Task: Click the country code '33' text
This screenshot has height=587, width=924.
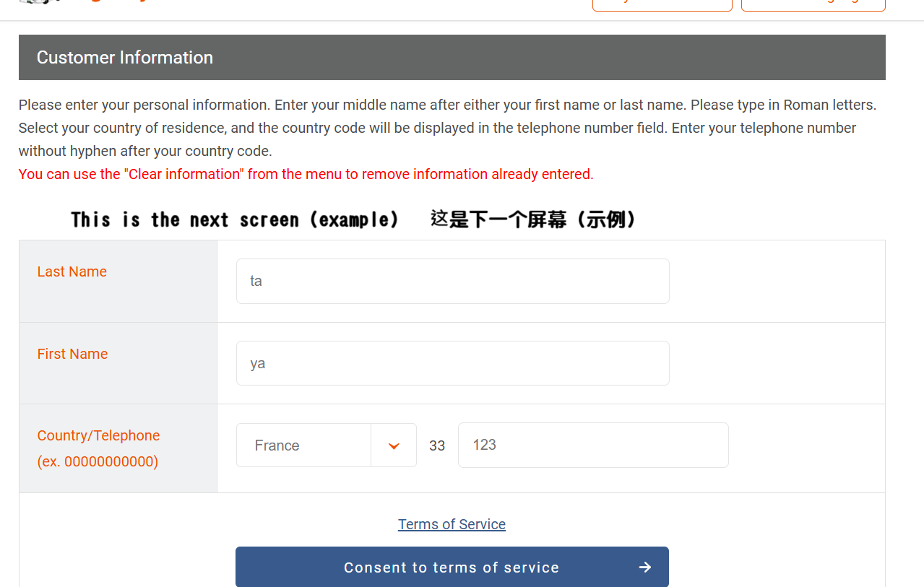Action: 436,445
